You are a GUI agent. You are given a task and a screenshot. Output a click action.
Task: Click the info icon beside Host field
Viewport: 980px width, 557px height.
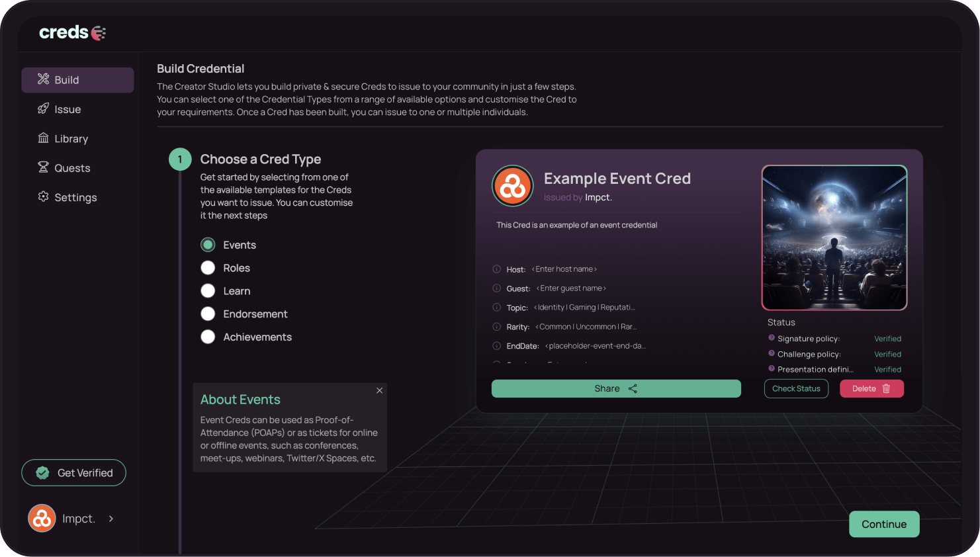click(496, 269)
